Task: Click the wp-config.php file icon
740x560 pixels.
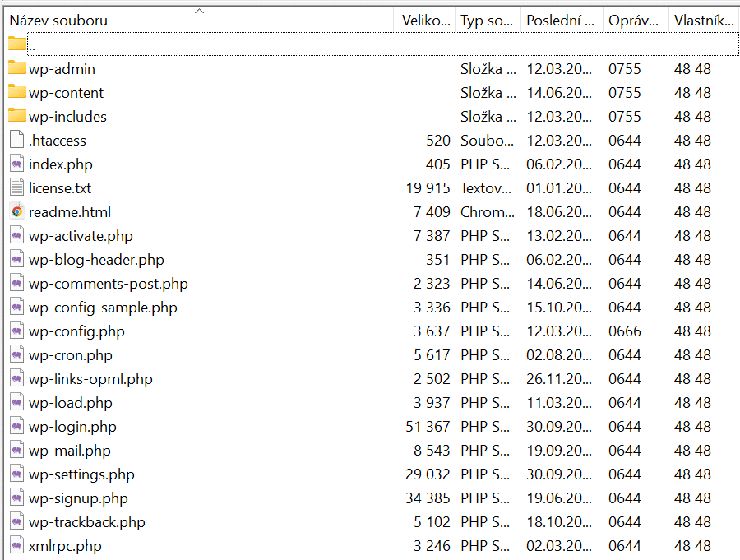Action: tap(17, 331)
